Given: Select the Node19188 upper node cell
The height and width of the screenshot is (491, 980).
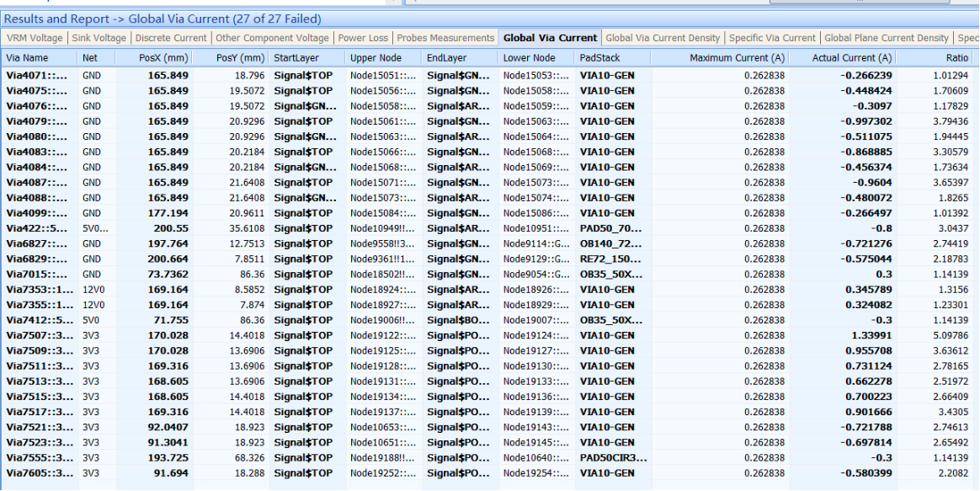Looking at the screenshot, I should [x=383, y=458].
